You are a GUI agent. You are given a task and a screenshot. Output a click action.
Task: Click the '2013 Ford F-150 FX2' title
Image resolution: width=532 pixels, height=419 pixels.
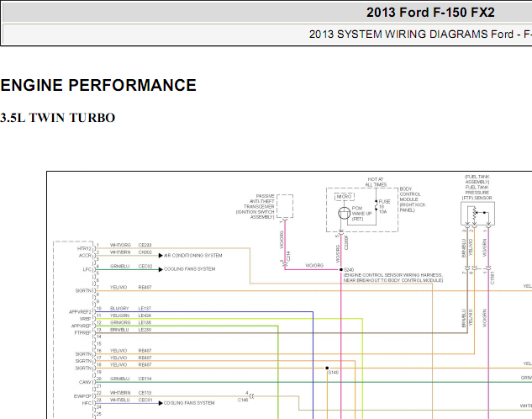430,13
